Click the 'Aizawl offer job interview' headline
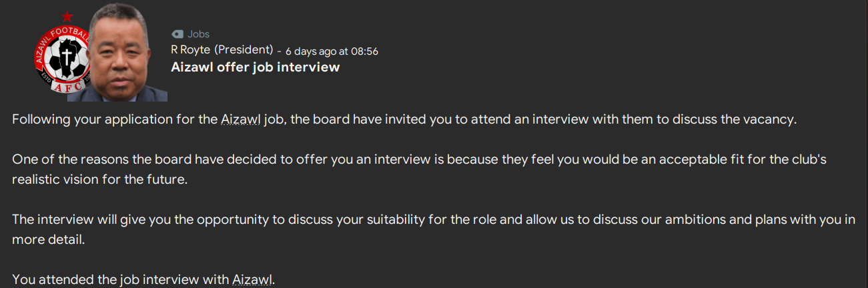 [x=255, y=67]
